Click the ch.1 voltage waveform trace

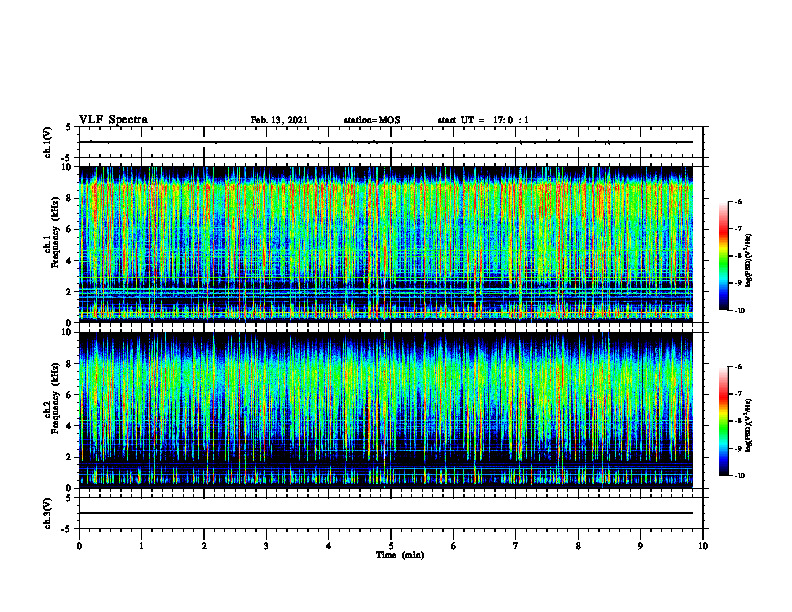(x=386, y=142)
